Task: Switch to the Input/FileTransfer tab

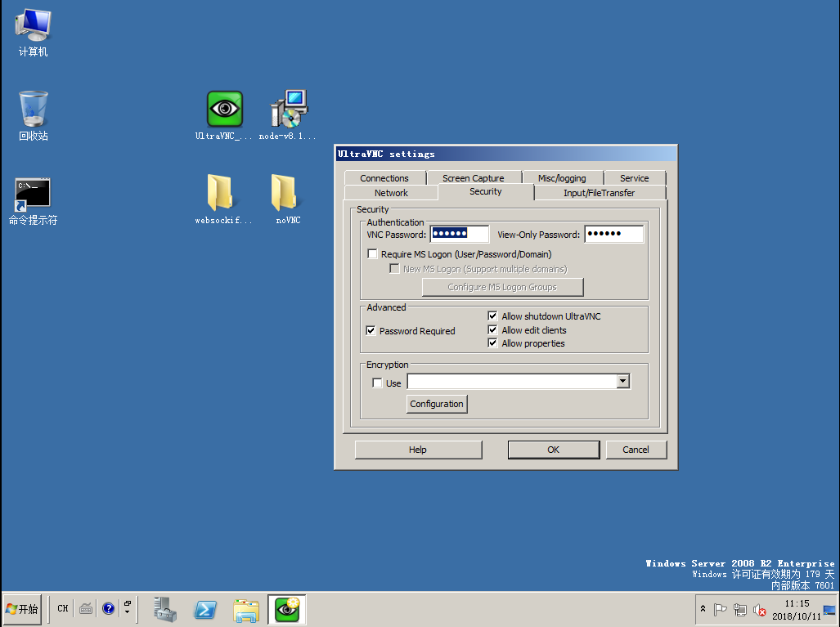Action: (x=600, y=193)
